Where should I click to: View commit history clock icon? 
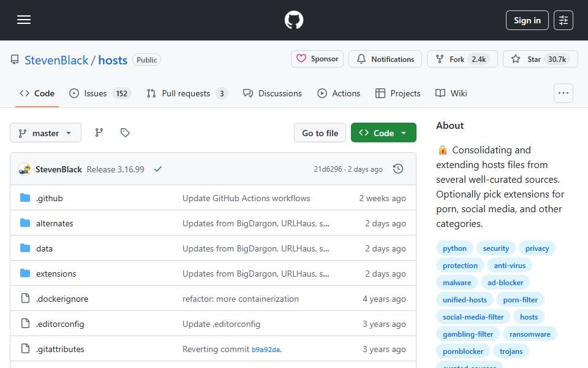pyautogui.click(x=398, y=169)
